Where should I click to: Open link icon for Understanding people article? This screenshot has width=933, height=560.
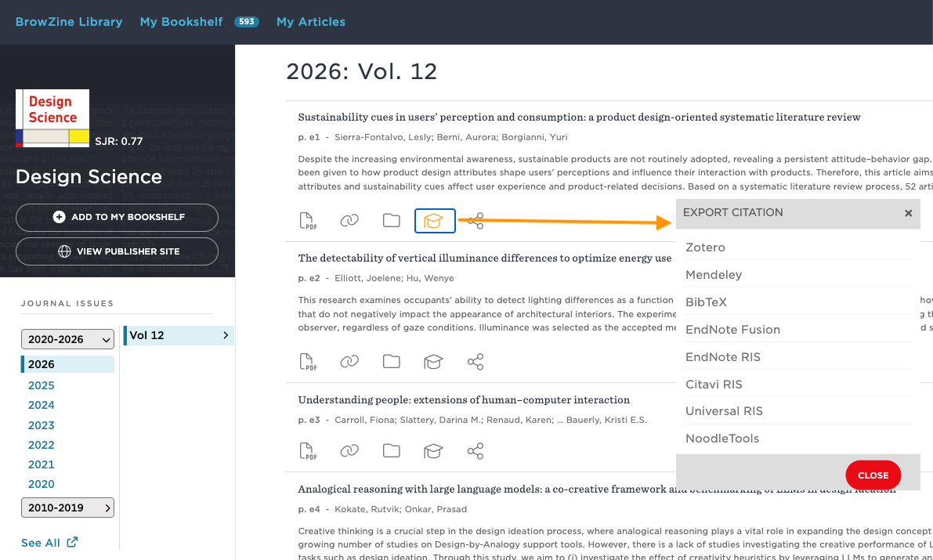[x=349, y=451]
